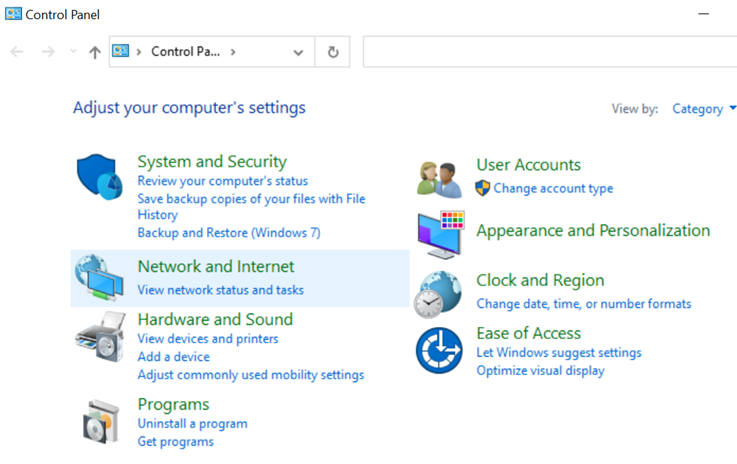This screenshot has width=737, height=464.
Task: Click the Control Panel search box
Action: click(x=550, y=52)
